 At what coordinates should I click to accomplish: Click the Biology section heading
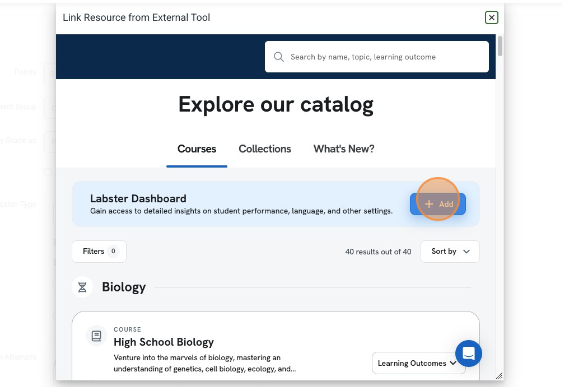tap(124, 287)
